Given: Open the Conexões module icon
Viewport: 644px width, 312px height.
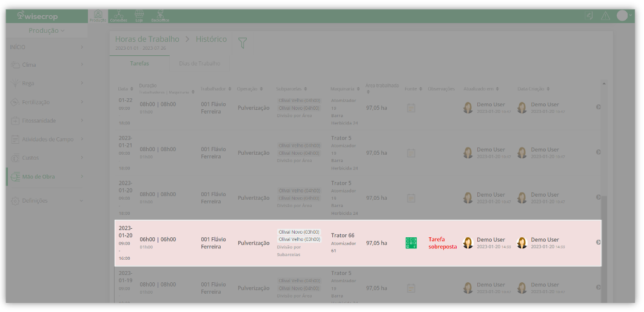Looking at the screenshot, I should 119,16.
